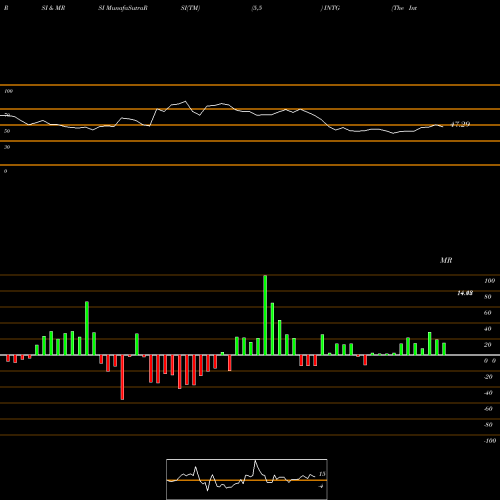Click the MR panel title label

pos(446,260)
